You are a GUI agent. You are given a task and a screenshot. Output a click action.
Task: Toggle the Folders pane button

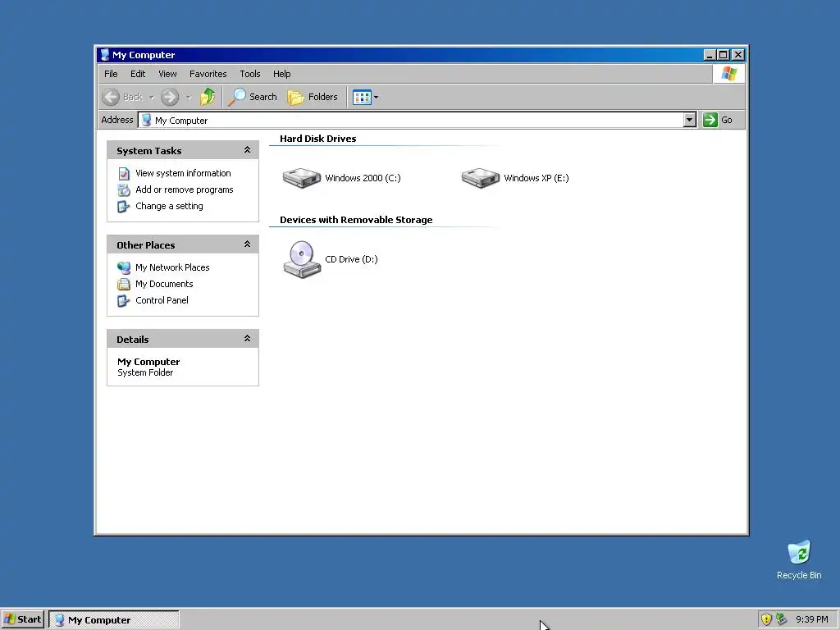pyautogui.click(x=313, y=97)
